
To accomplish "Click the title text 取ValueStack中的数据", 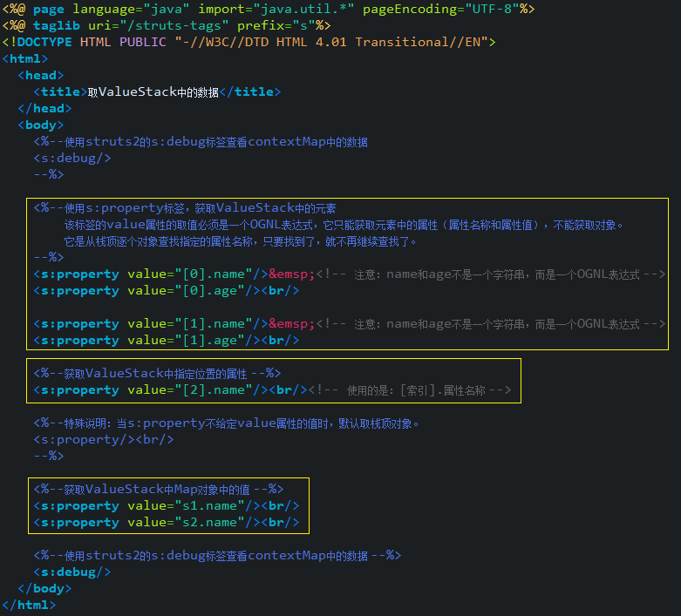I will click(x=153, y=92).
